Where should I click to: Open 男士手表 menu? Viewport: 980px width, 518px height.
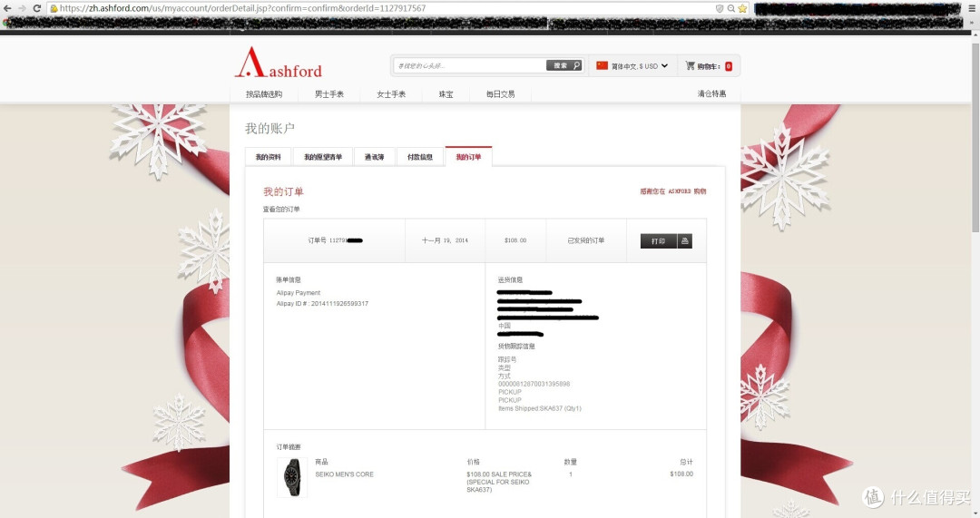pyautogui.click(x=329, y=94)
